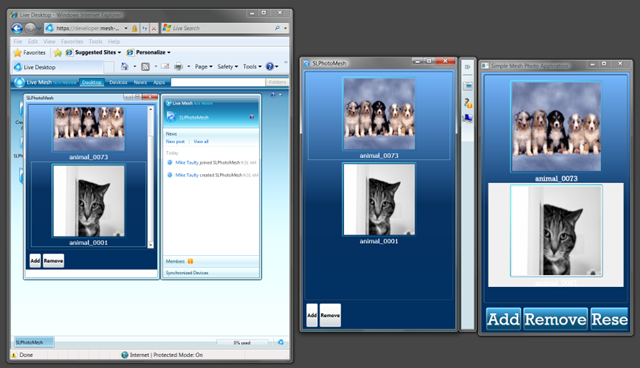Click the View all news link

coord(201,142)
